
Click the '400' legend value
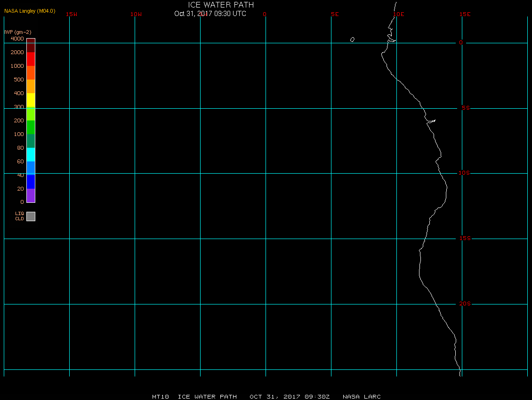click(x=19, y=93)
